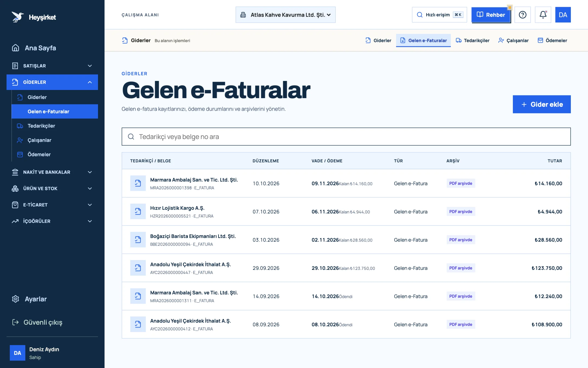Expand the E-TİCARET section
This screenshot has width=588, height=368.
52,205
